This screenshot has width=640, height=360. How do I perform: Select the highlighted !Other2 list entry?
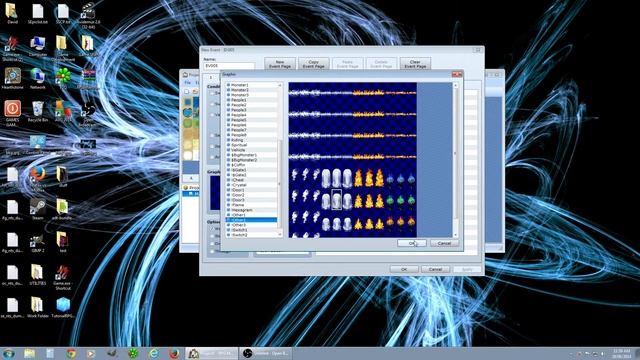pos(251,220)
